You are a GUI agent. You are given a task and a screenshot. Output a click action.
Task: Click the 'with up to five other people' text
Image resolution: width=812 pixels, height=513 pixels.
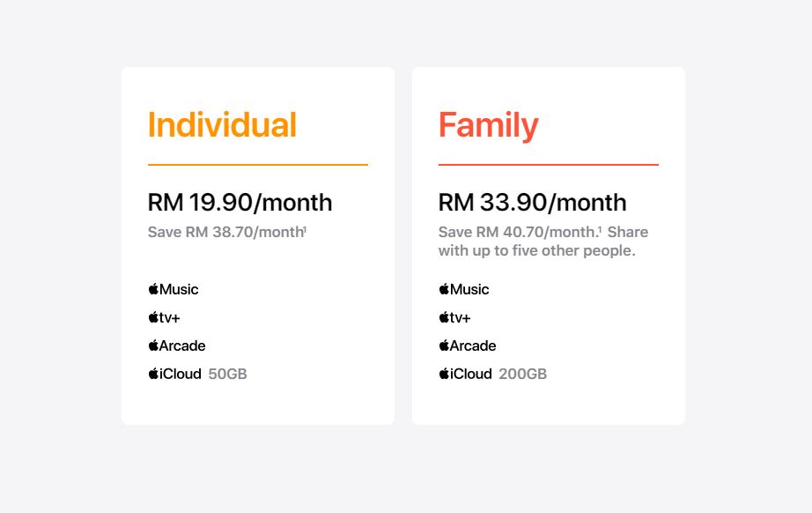[x=535, y=251]
